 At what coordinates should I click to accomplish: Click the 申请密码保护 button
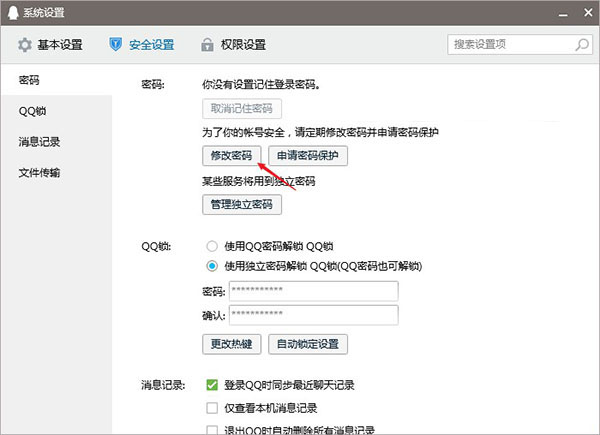pyautogui.click(x=308, y=156)
